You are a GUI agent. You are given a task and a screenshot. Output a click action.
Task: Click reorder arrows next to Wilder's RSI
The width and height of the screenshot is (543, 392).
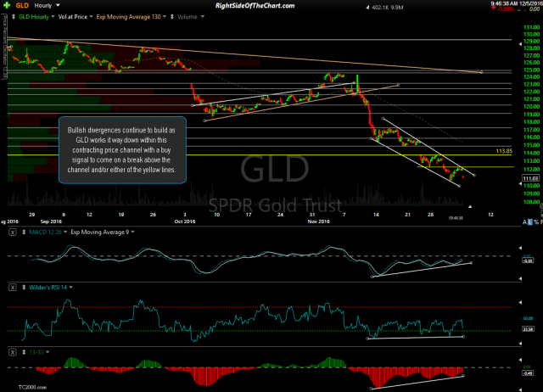24,288
